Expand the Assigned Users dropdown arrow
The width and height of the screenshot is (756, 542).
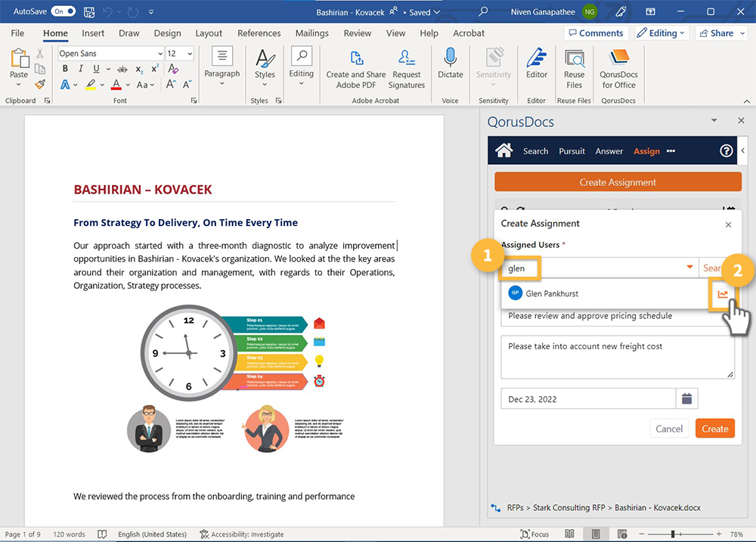(x=690, y=267)
